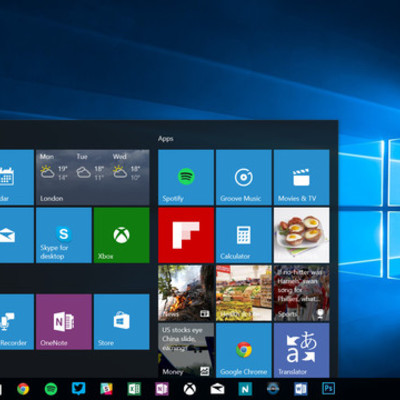Open the Mail envelope tile

click(x=17, y=235)
